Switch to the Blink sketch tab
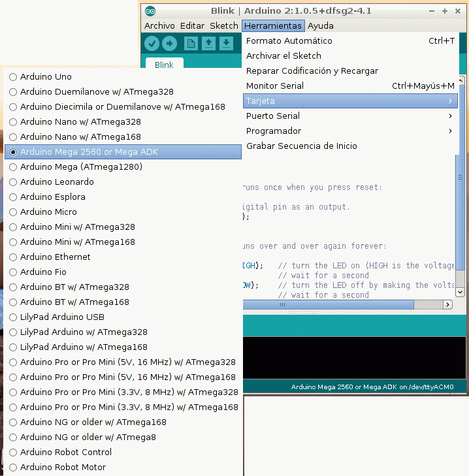The width and height of the screenshot is (469, 476). pyautogui.click(x=164, y=65)
